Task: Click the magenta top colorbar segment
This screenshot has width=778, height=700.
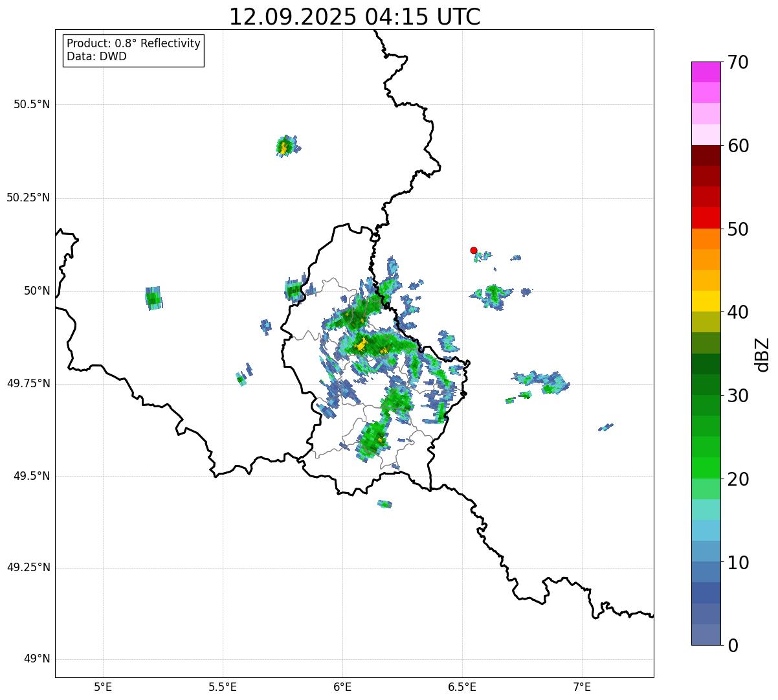Action: coord(706,72)
